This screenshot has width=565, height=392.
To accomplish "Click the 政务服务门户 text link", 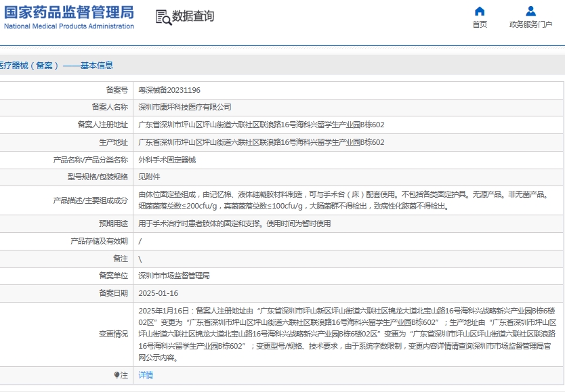I will pos(530,24).
